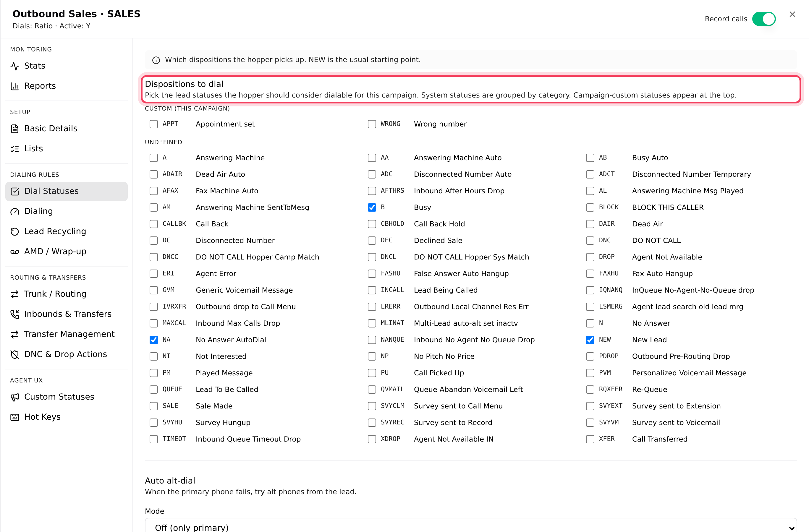
Task: Uncheck the NA No Answer AutoDial checkbox
Action: [154, 340]
